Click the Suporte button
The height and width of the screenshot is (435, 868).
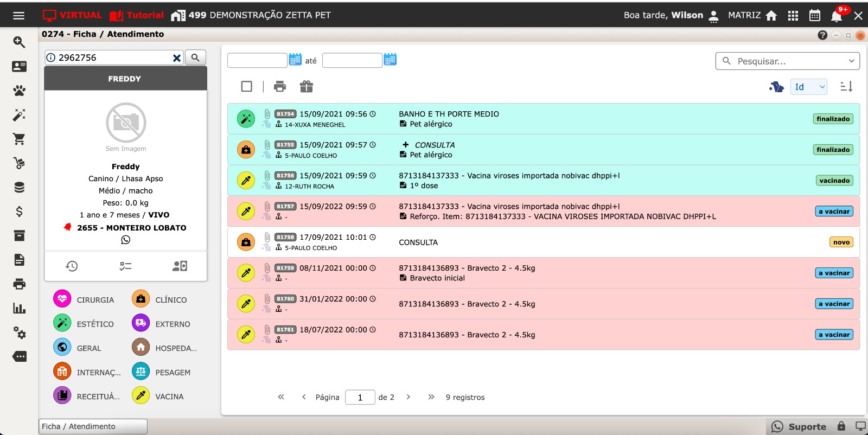799,426
